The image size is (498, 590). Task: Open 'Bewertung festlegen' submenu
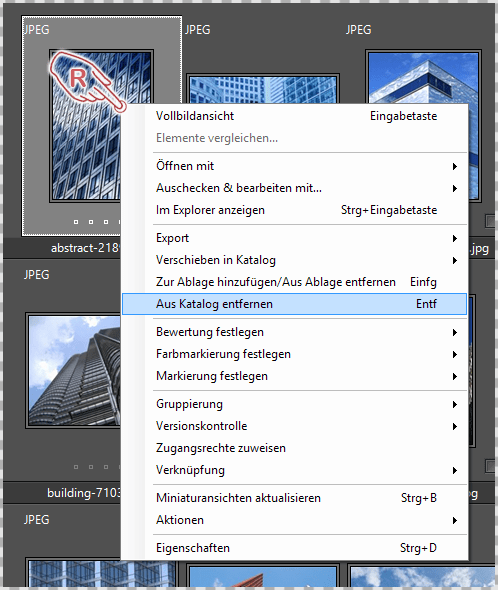[x=294, y=332]
